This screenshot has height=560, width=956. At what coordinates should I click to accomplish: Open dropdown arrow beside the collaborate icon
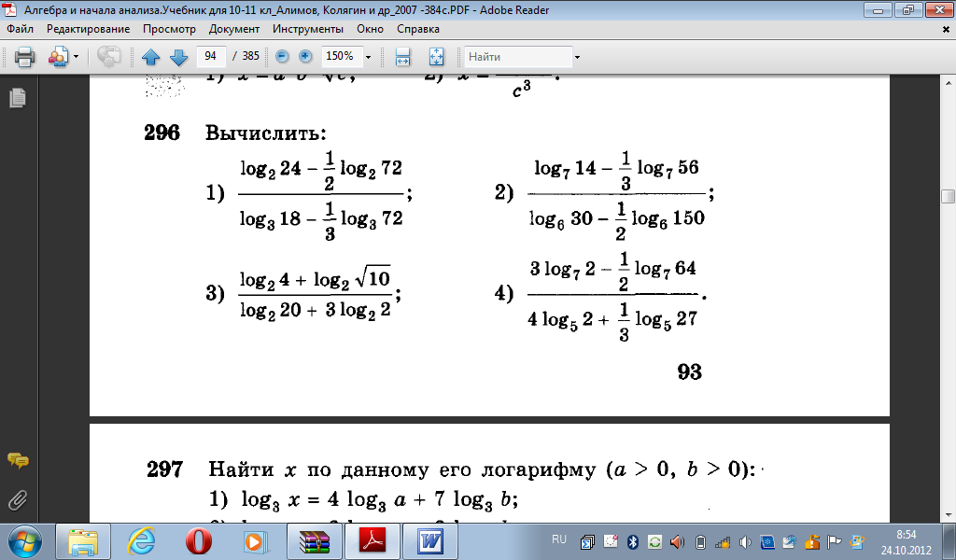tap(77, 57)
